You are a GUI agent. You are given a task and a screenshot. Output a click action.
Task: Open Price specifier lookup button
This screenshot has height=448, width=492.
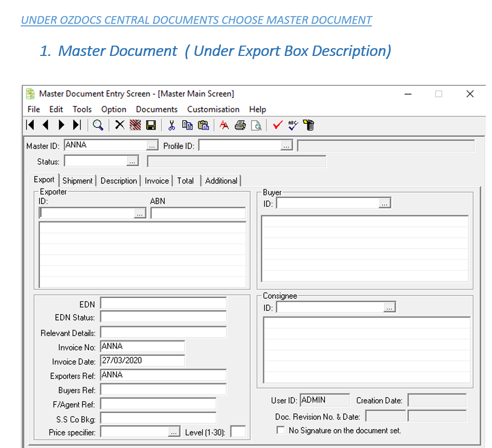(x=174, y=432)
